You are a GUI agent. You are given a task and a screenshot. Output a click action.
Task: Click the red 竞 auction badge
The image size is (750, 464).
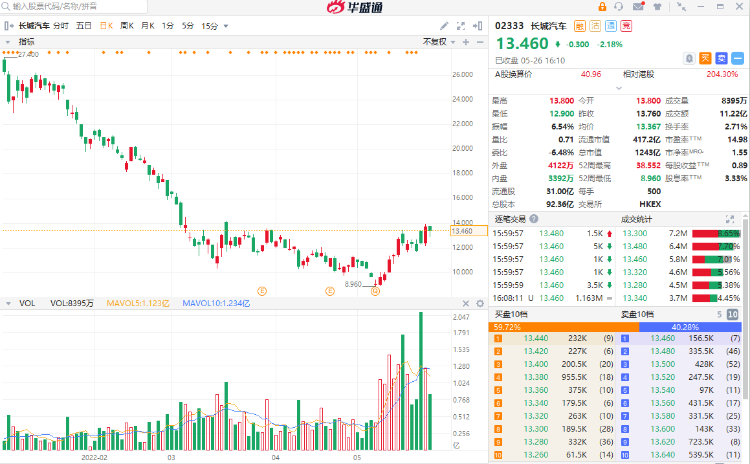(626, 26)
